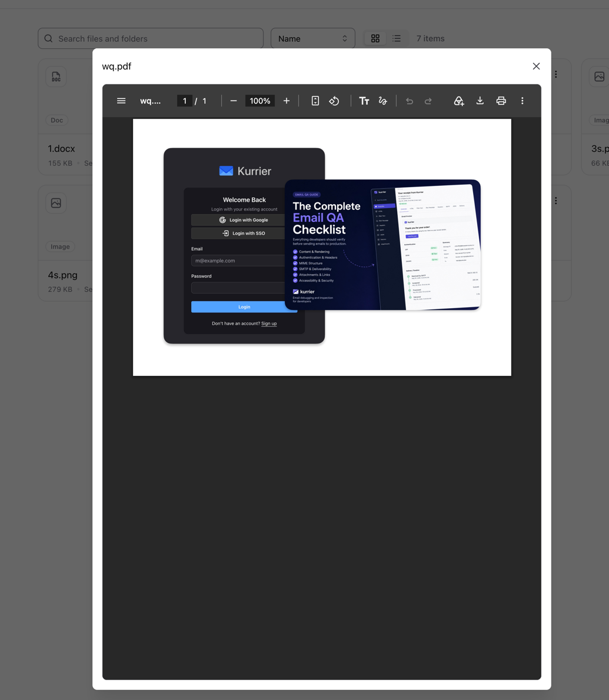The width and height of the screenshot is (609, 700).
Task: Open the 4s.png file card
Action: click(65, 244)
